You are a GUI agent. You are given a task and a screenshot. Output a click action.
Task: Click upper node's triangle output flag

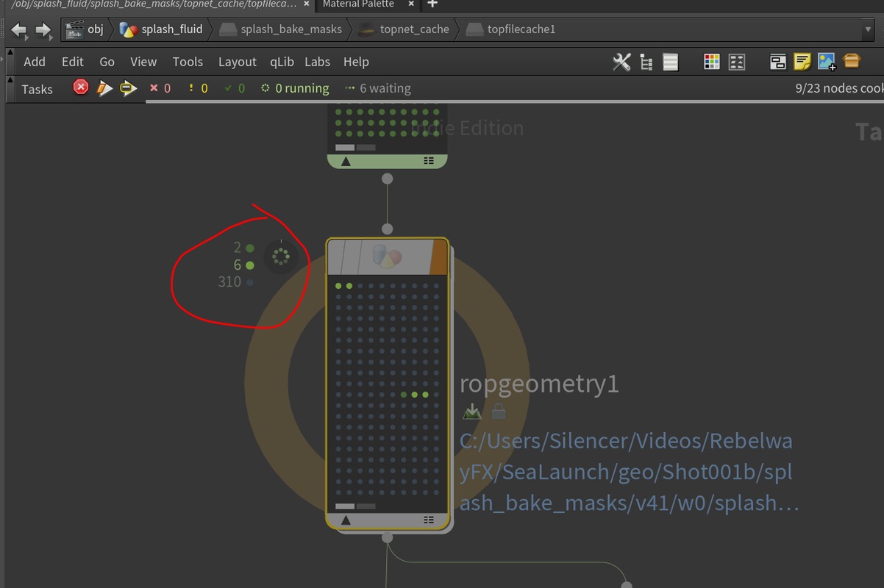(x=346, y=161)
